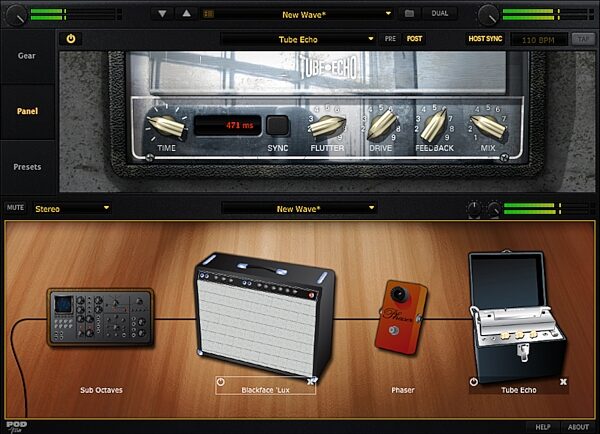The height and width of the screenshot is (434, 600).
Task: Click the FEEDBACK knob
Action: coord(434,124)
